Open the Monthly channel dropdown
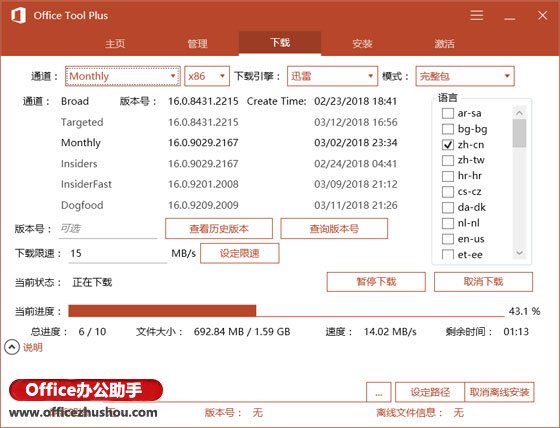 pyautogui.click(x=122, y=76)
